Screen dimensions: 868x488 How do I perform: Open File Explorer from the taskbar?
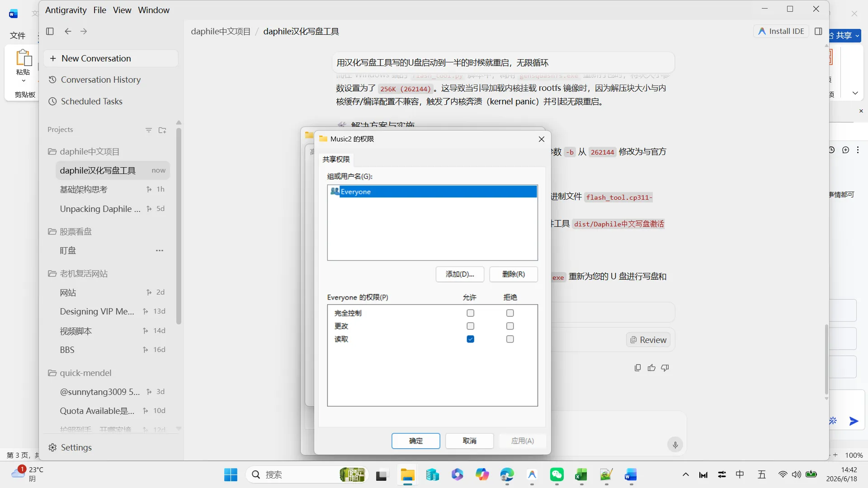point(407,474)
